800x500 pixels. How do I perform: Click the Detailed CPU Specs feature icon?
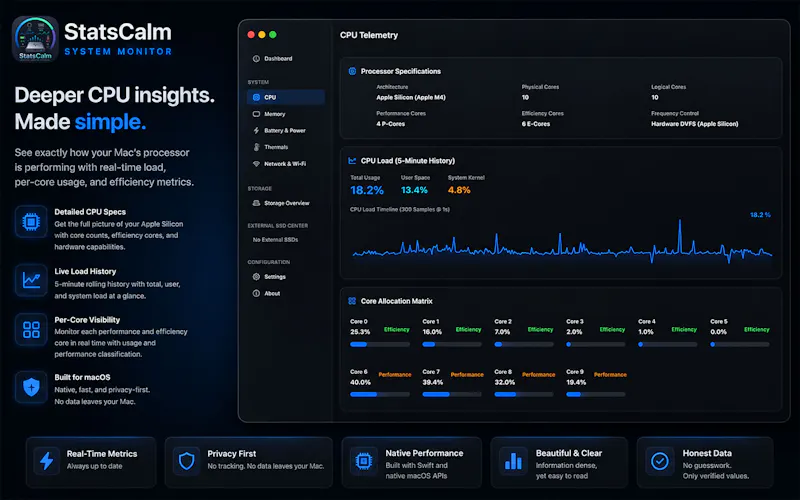click(31, 221)
